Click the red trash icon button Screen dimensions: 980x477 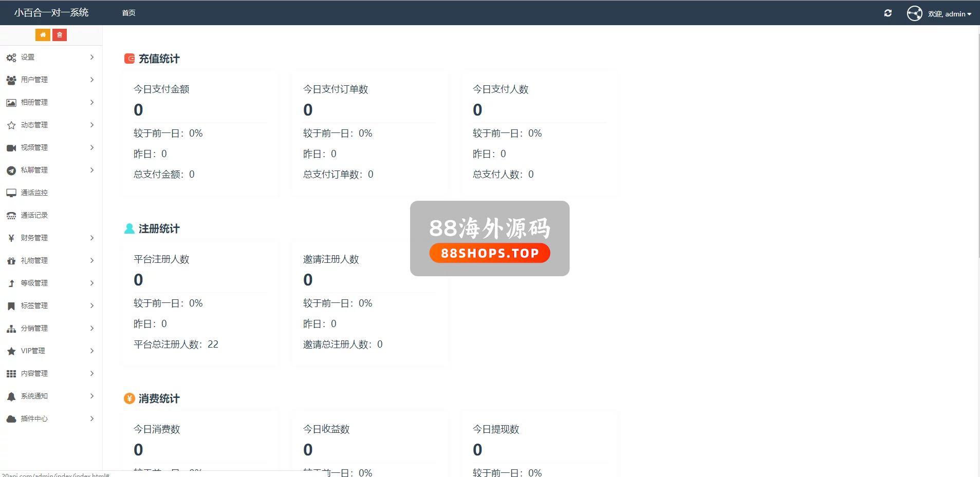click(60, 35)
